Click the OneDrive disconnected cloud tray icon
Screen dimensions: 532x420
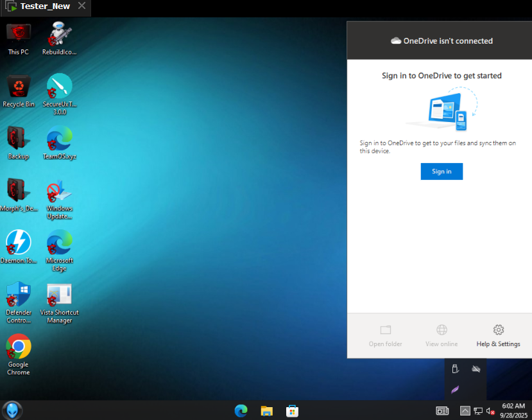[476, 369]
